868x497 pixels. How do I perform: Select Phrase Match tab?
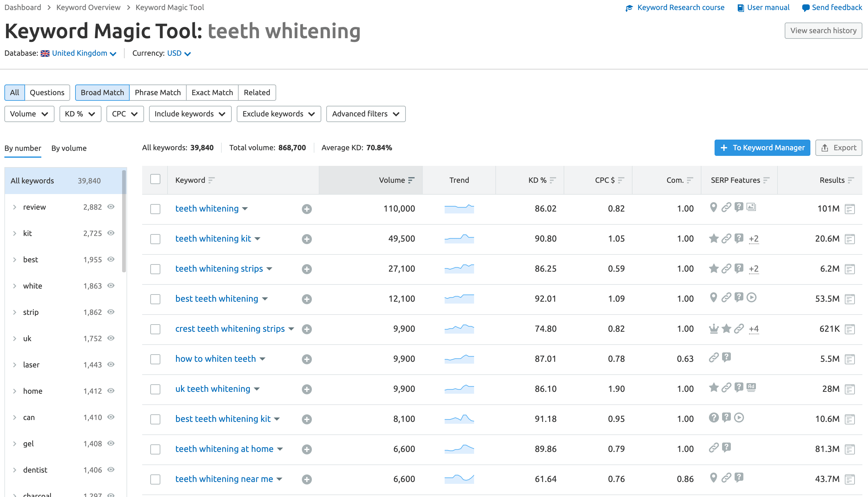coord(158,93)
